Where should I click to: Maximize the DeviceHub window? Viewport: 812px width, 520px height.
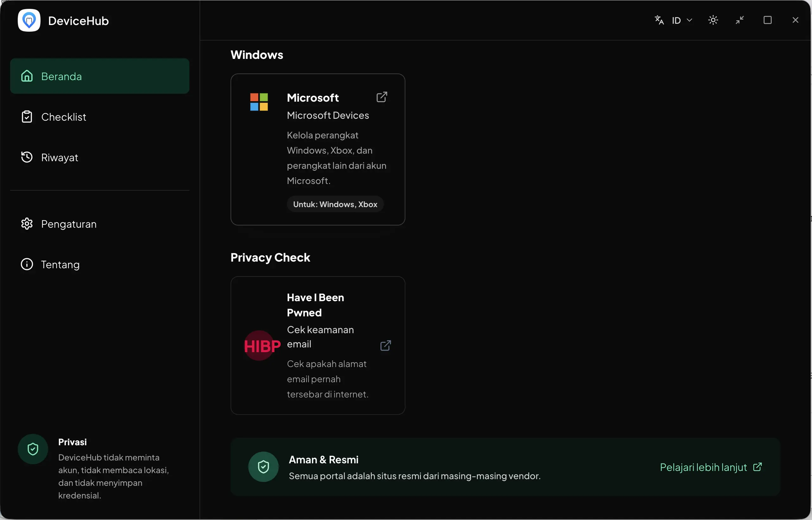coord(768,20)
